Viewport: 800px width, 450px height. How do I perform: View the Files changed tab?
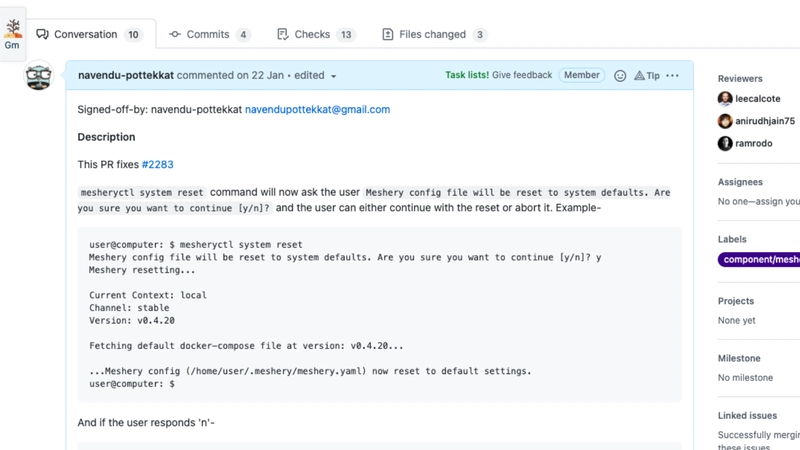(434, 34)
